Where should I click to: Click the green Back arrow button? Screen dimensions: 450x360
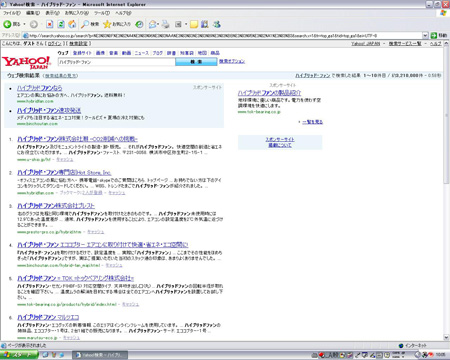pyautogui.click(x=7, y=24)
